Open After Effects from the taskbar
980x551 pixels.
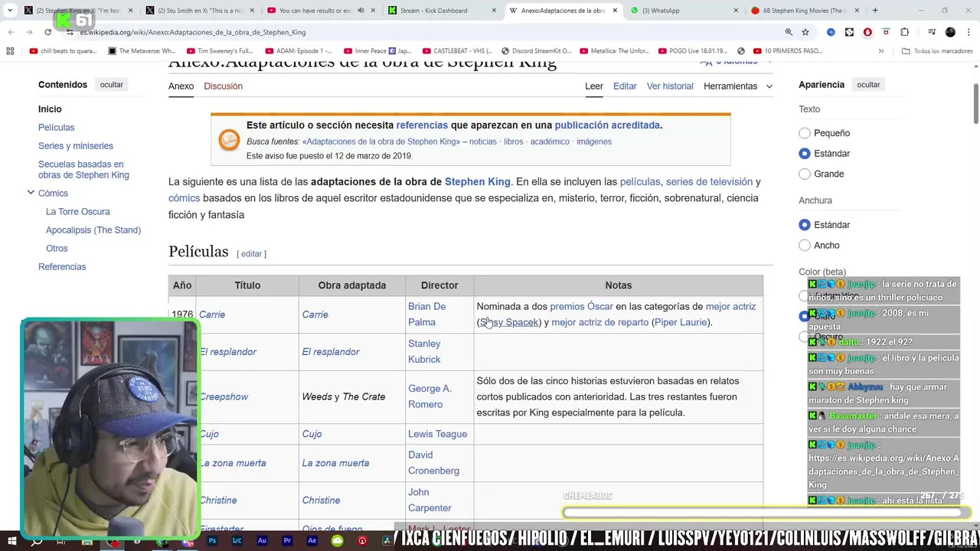coord(312,540)
